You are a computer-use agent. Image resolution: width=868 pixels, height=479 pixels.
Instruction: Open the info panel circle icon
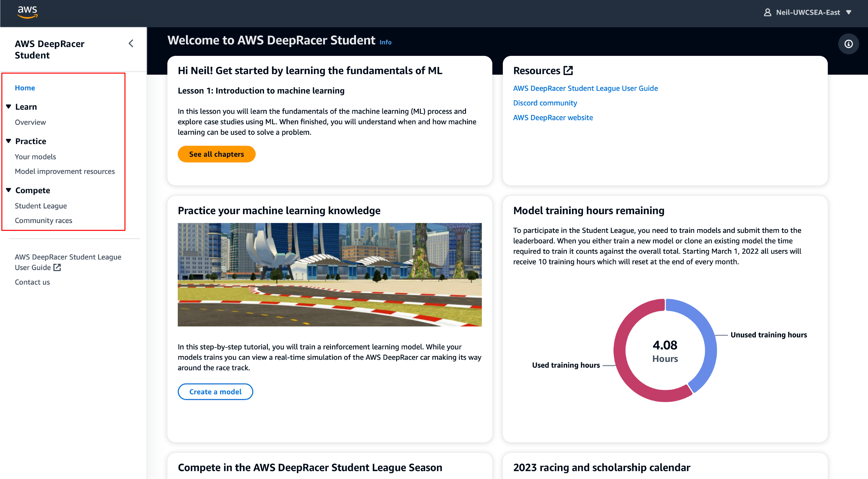[x=848, y=44]
